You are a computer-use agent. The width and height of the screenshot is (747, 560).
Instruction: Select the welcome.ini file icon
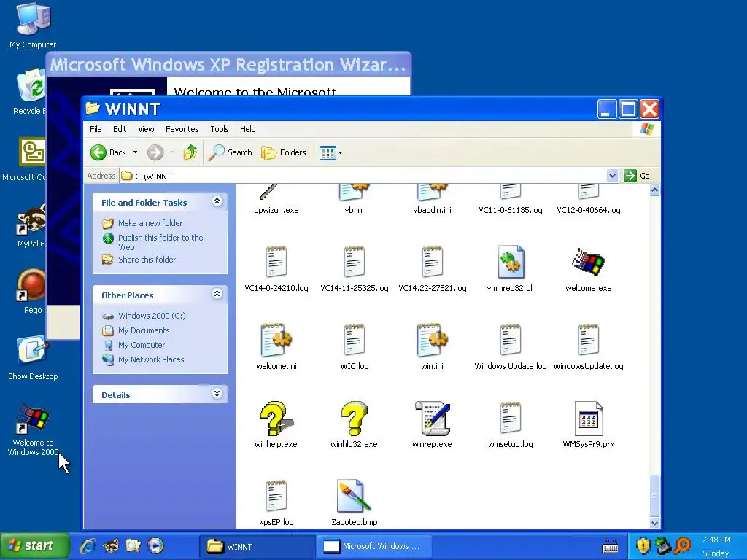(276, 340)
